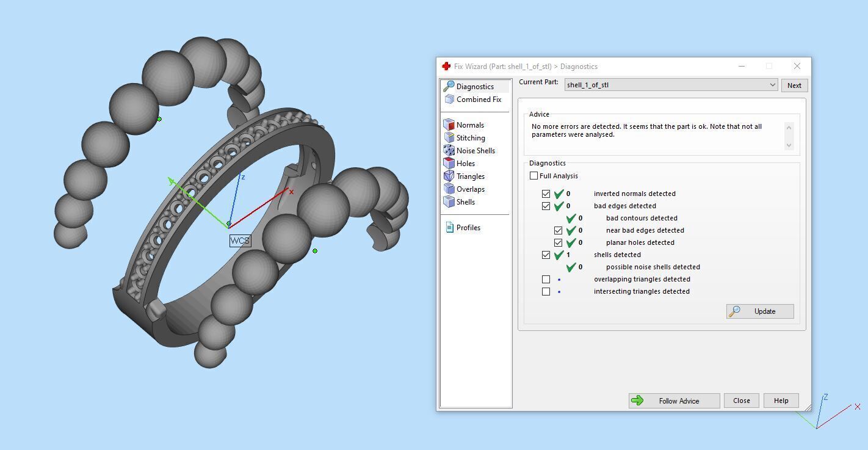This screenshot has height=450, width=868.
Task: Select the Holes fix icon
Action: 449,163
